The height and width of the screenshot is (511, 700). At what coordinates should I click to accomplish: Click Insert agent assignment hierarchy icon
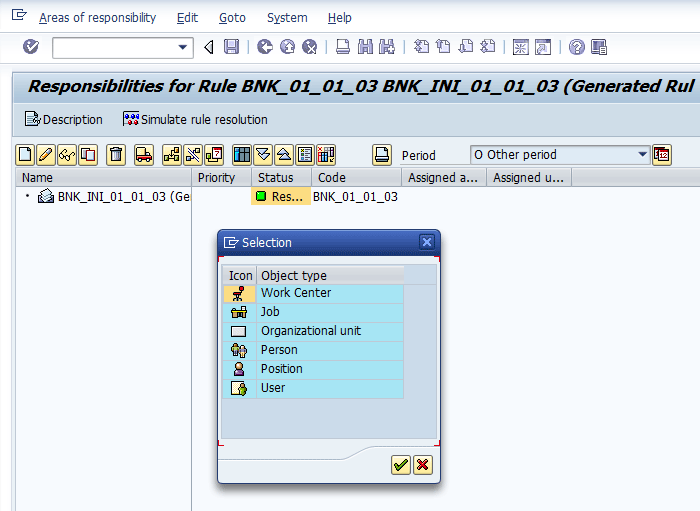click(171, 155)
